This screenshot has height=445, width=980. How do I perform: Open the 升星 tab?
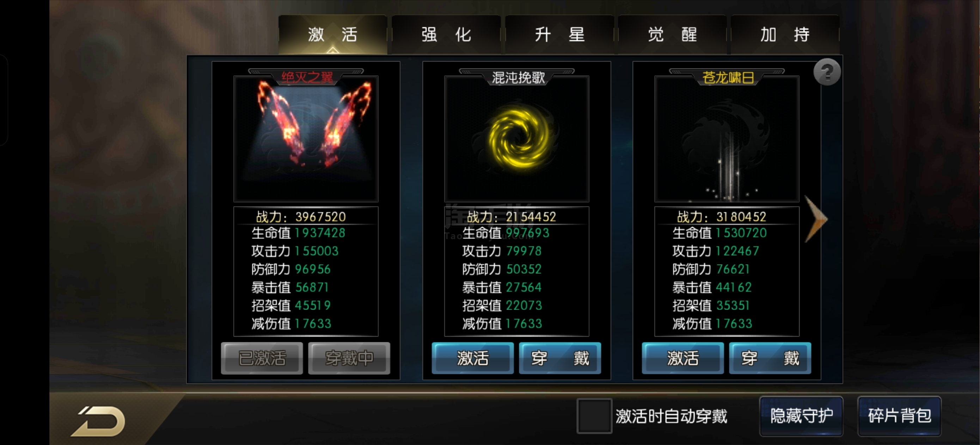559,35
